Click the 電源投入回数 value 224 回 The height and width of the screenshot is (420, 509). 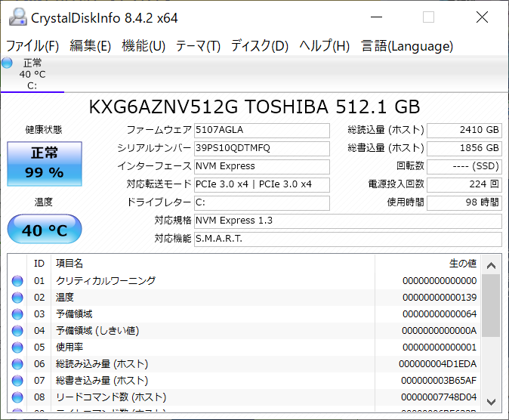pos(464,185)
